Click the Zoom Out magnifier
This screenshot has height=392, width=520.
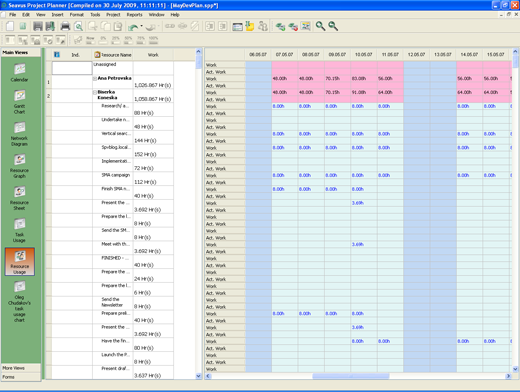[333, 26]
